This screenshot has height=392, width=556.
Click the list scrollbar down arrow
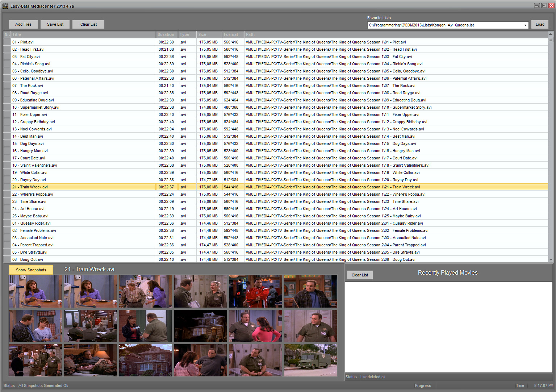551,259
